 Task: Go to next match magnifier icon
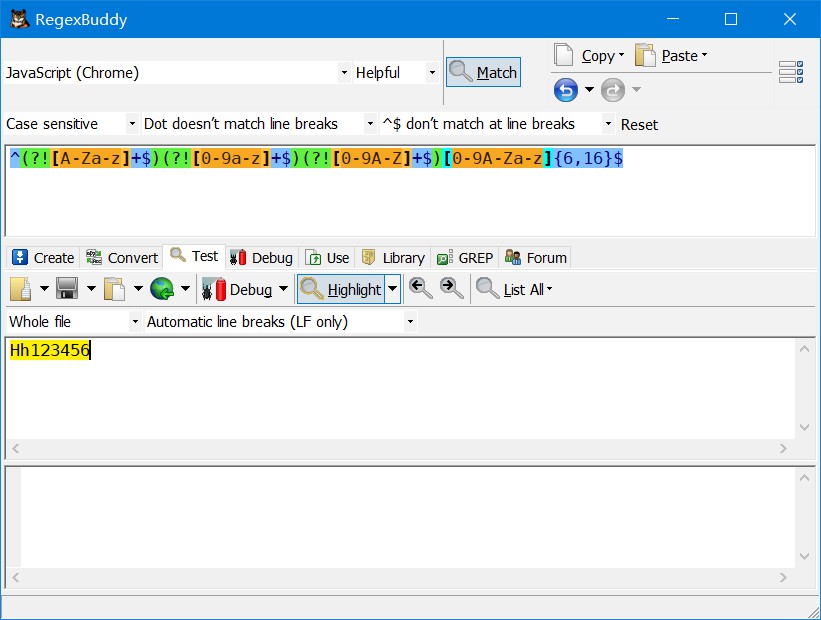451,289
